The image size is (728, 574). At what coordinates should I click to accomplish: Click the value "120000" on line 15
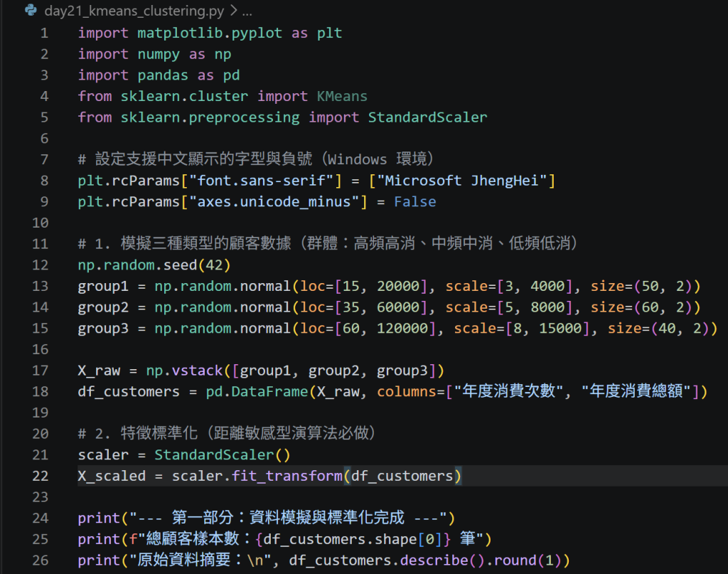402,329
